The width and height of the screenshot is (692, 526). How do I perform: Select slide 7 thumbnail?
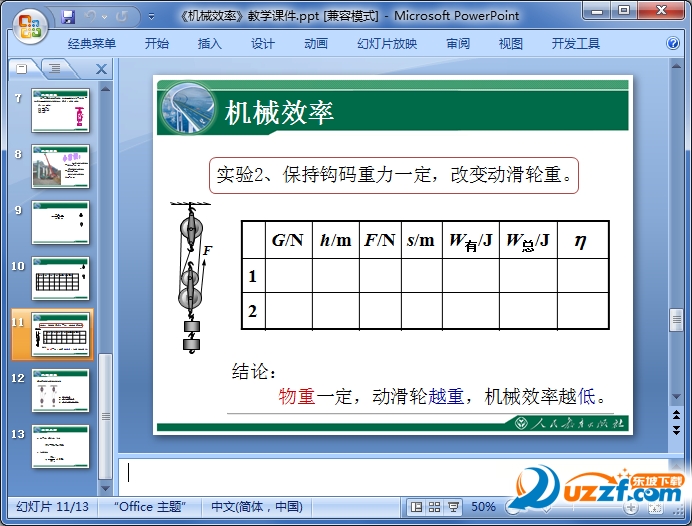pyautogui.click(x=60, y=110)
